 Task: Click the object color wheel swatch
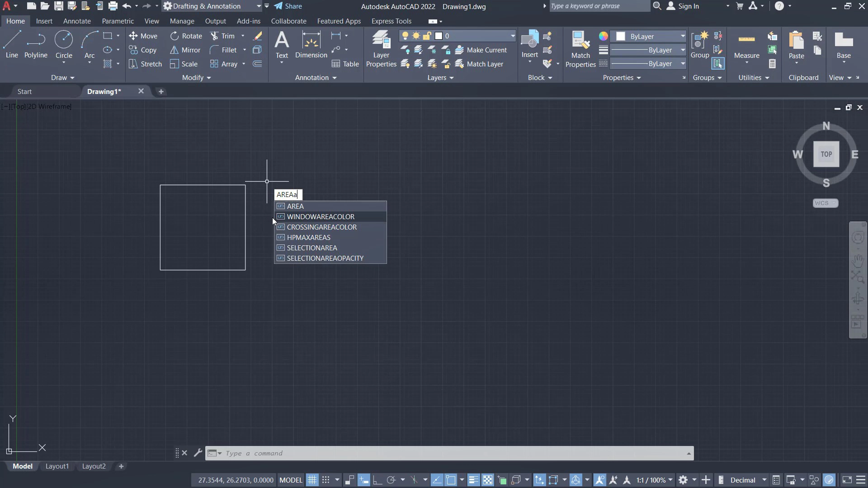click(603, 36)
